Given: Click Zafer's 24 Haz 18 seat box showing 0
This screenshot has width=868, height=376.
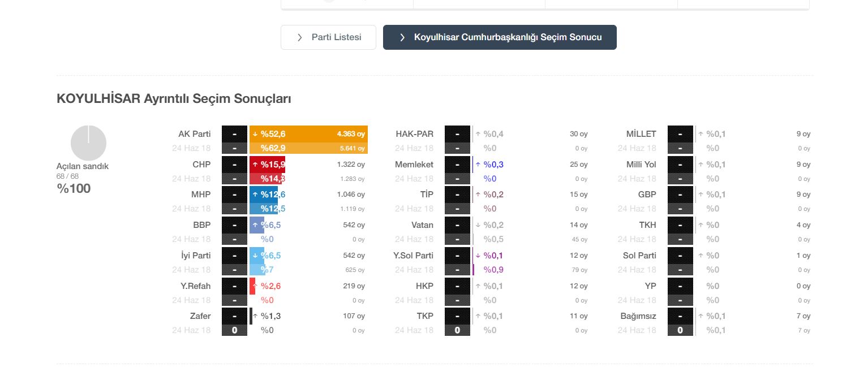Looking at the screenshot, I should tap(234, 330).
